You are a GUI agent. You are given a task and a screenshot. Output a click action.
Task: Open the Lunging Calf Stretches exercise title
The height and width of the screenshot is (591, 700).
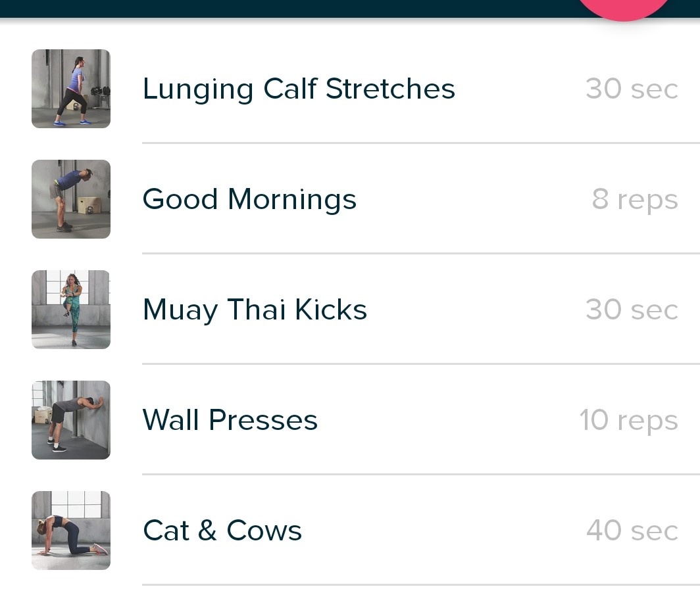point(299,89)
